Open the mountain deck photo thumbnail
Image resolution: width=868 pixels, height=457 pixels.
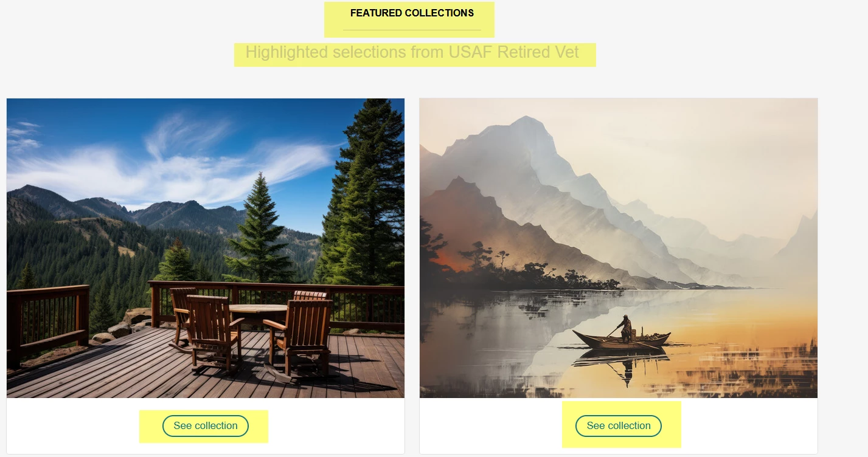coord(206,248)
